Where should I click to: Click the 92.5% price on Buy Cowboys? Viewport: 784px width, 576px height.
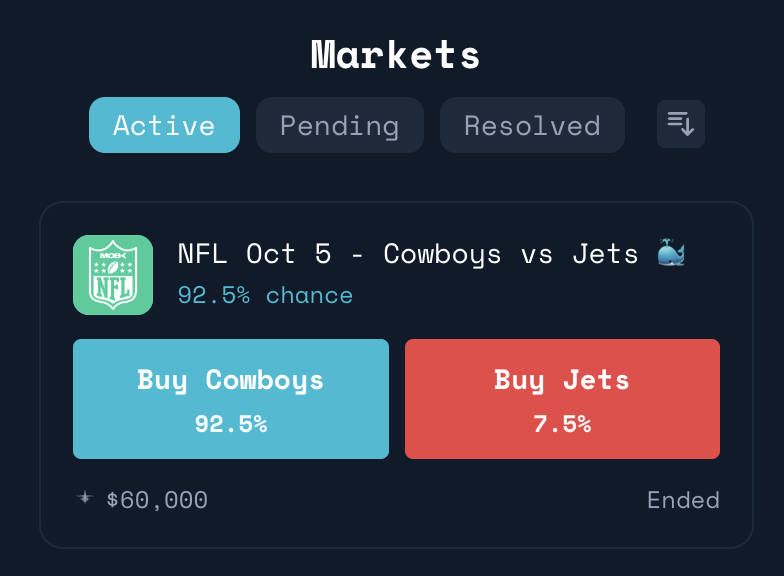pos(230,424)
